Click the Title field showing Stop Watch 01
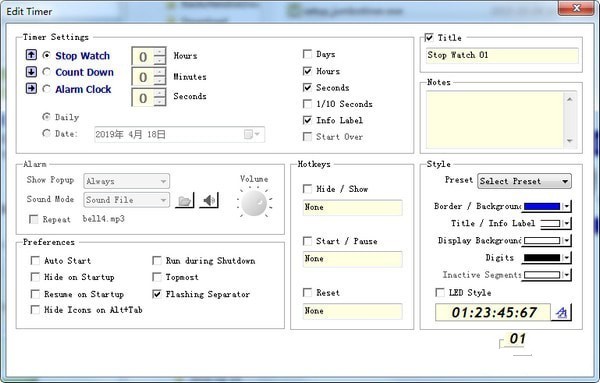Image resolution: width=600 pixels, height=383 pixels. coord(502,55)
